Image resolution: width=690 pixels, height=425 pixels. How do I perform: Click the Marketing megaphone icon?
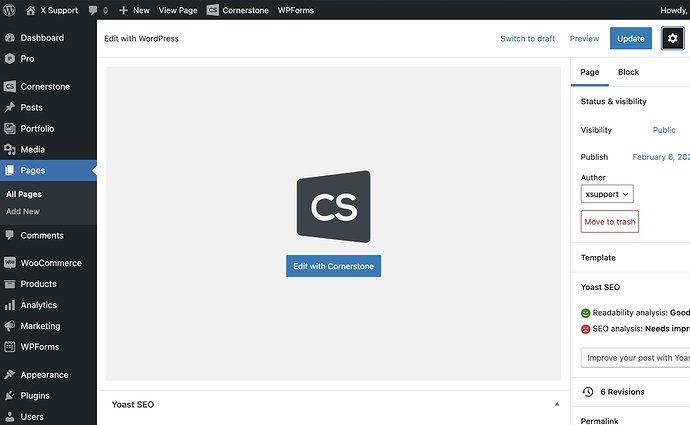click(x=10, y=326)
